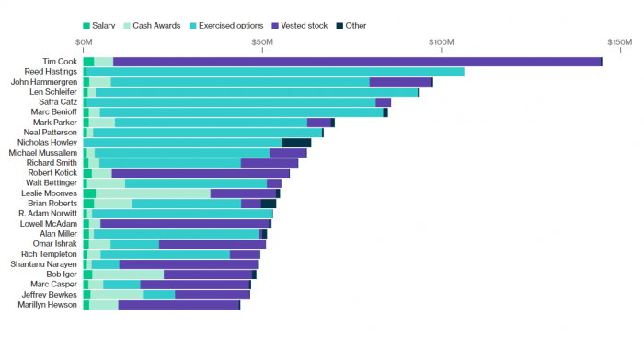Click Robert Kotick's vested stock bar
The image size is (644, 339).
click(x=201, y=173)
